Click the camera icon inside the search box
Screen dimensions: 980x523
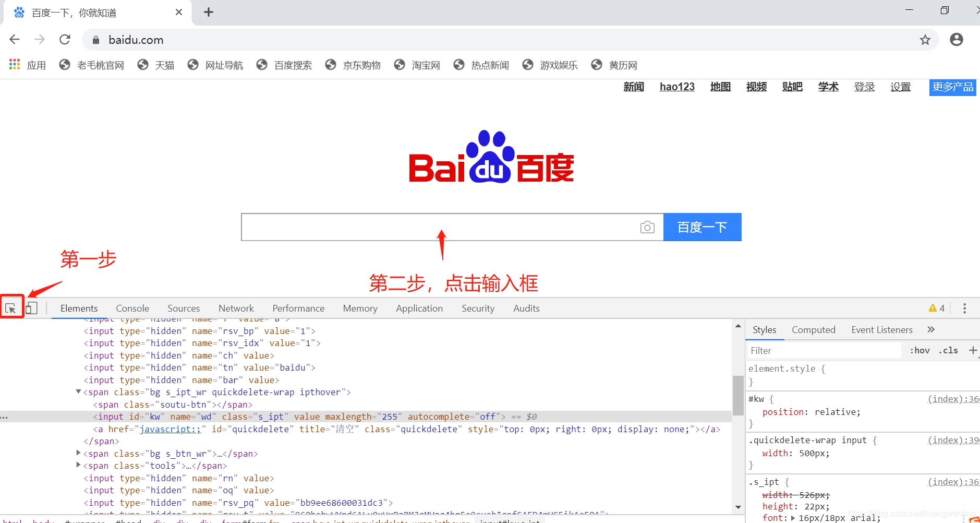[x=647, y=227]
